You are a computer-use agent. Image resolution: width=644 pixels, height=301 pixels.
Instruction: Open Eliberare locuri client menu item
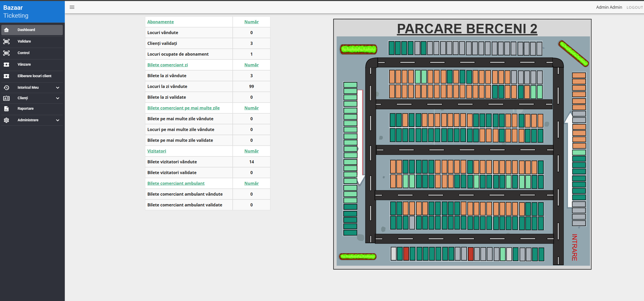click(32, 76)
